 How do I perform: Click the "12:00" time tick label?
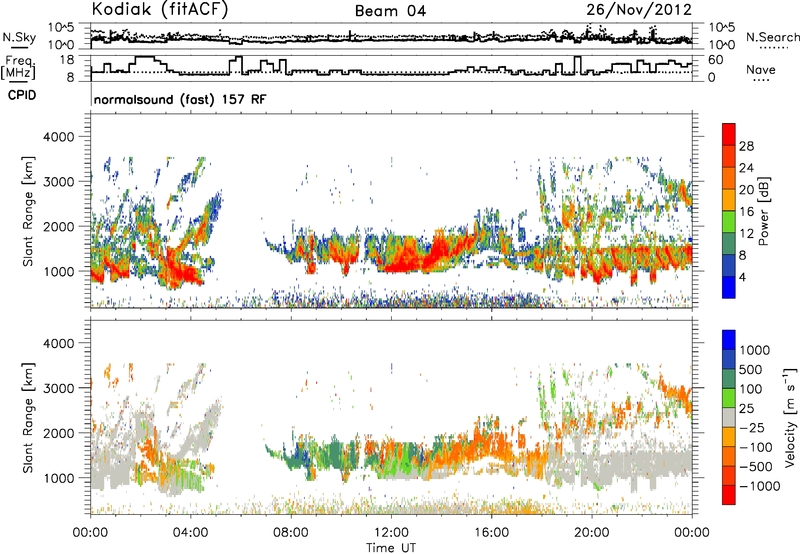[391, 533]
